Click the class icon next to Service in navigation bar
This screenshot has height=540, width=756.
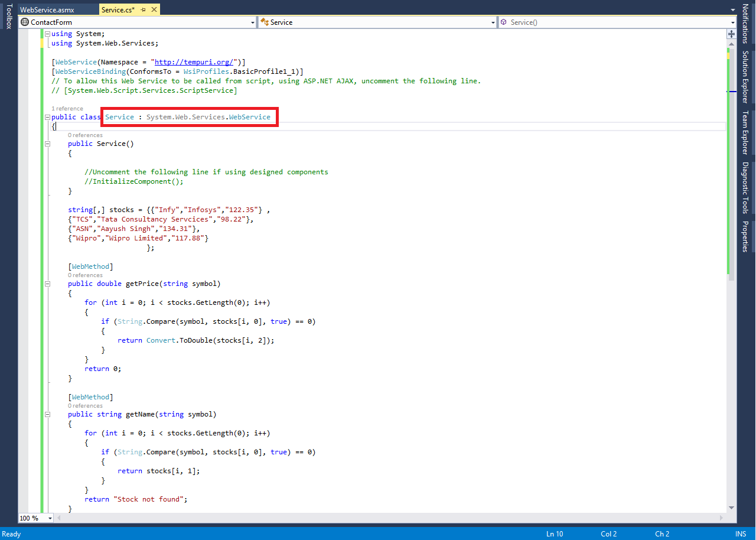pos(265,22)
